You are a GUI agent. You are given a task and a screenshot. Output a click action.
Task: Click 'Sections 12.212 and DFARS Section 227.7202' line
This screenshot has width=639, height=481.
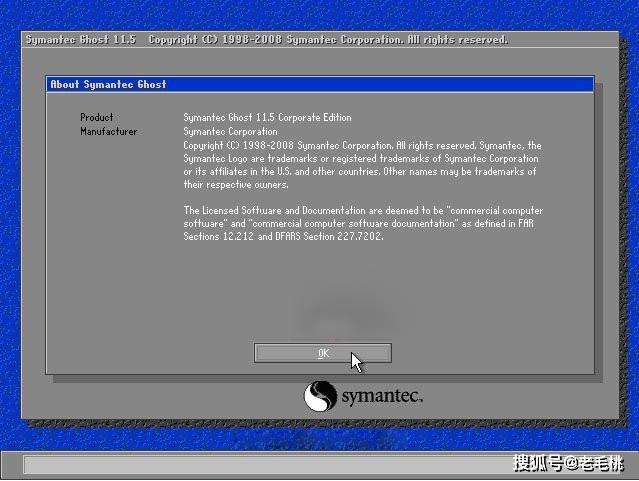point(283,236)
